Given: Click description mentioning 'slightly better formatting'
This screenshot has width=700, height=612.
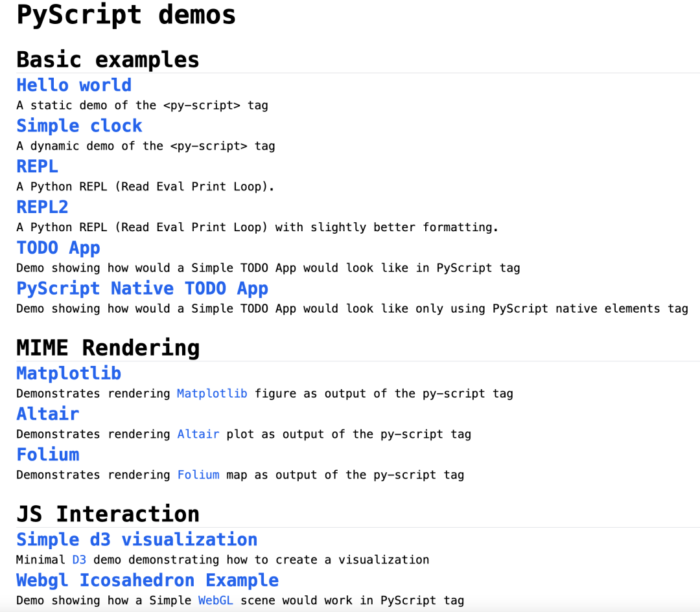Looking at the screenshot, I should click(257, 227).
